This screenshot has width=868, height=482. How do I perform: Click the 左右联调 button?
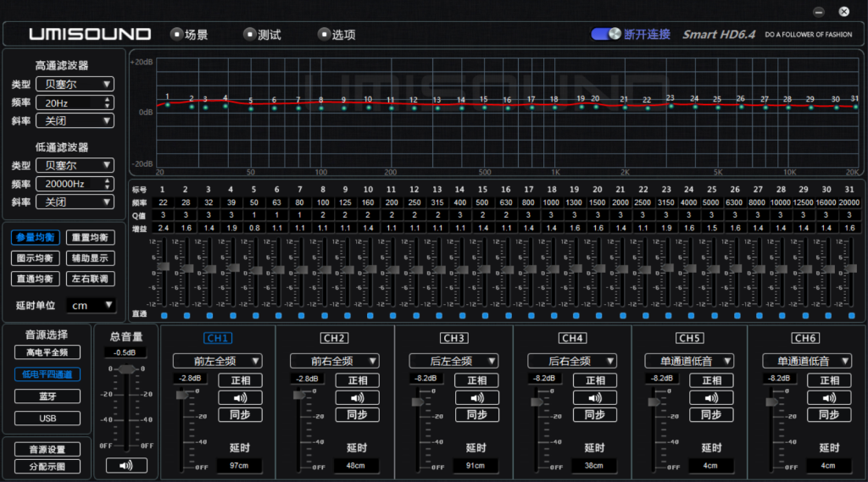coord(90,279)
